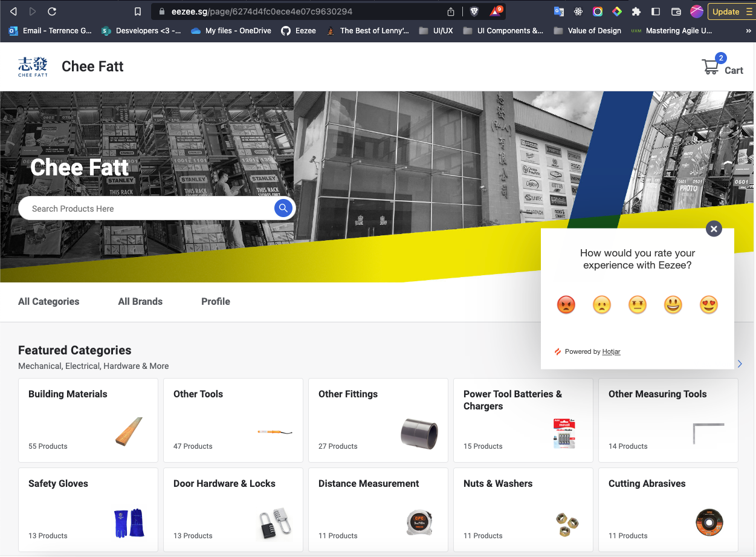Image resolution: width=756 pixels, height=557 pixels.
Task: Open the Profile tab
Action: coord(216,301)
